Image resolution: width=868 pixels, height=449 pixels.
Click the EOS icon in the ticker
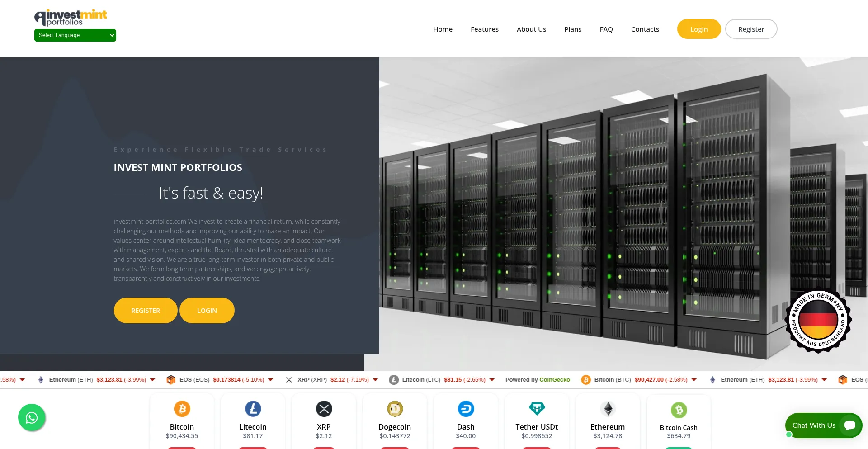coord(171,380)
